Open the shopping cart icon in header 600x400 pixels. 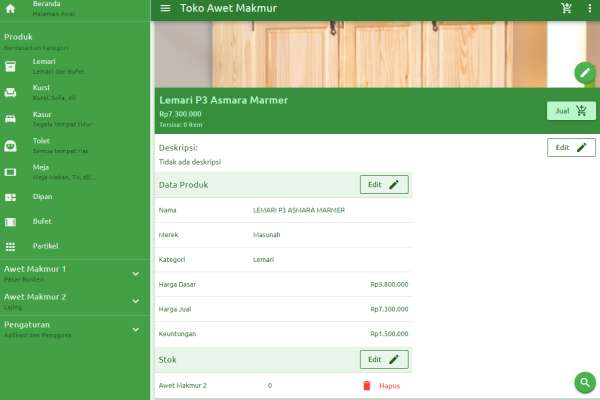pyautogui.click(x=567, y=8)
